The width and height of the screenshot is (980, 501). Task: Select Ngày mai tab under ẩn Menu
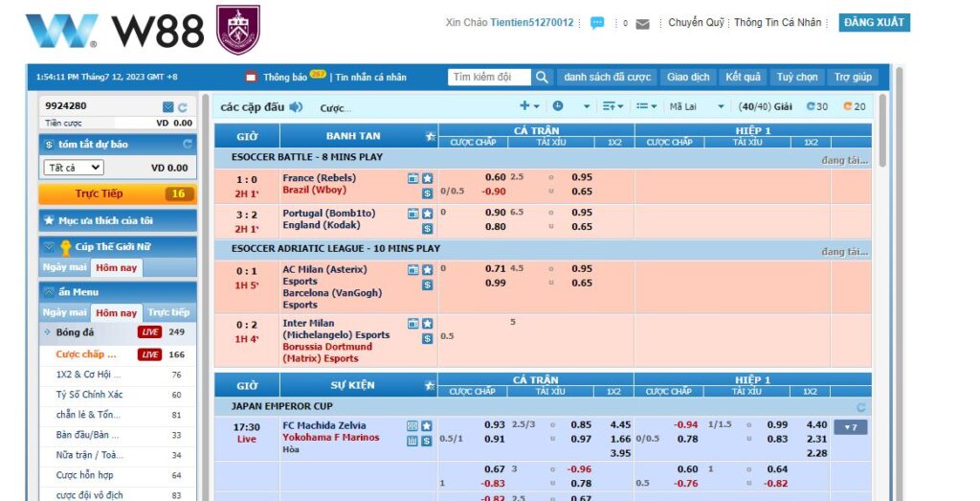point(64,312)
